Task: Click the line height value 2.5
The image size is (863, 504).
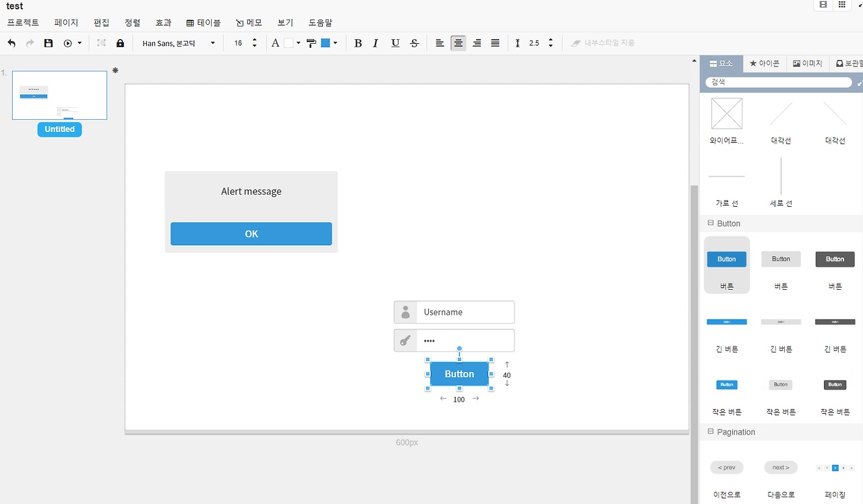Action: click(x=534, y=43)
